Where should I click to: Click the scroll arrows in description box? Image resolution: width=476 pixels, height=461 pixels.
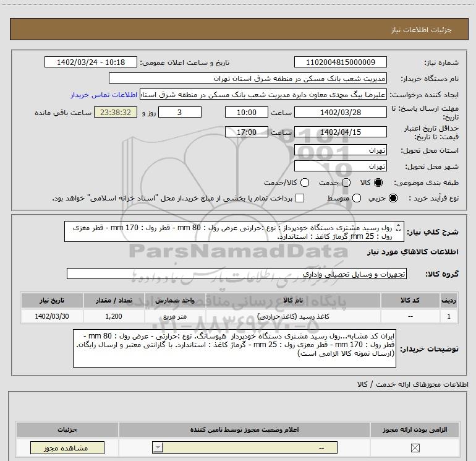tap(399, 227)
